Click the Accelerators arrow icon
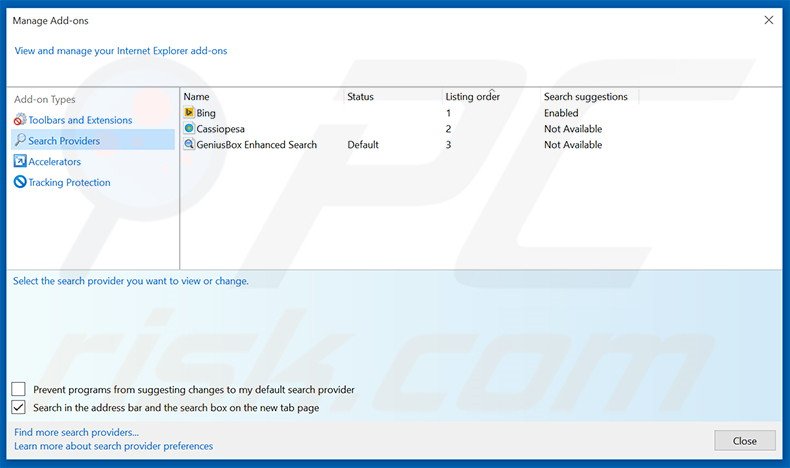Screen dimensions: 790x468 click(20, 161)
